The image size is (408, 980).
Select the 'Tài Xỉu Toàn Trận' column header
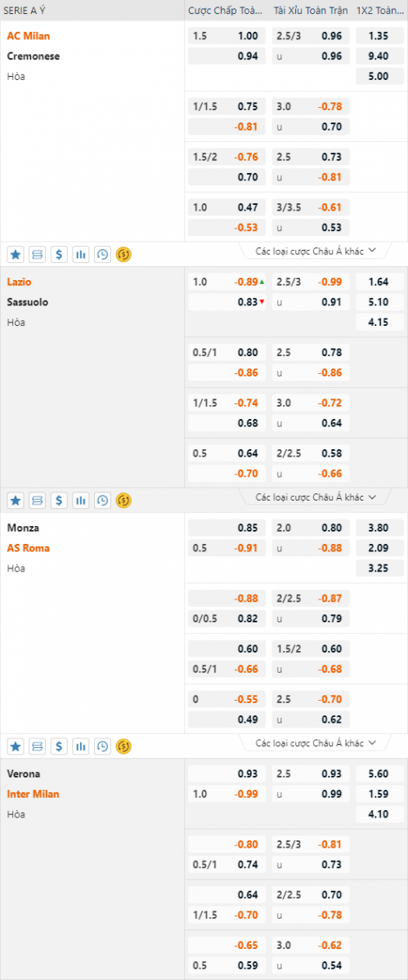311,11
